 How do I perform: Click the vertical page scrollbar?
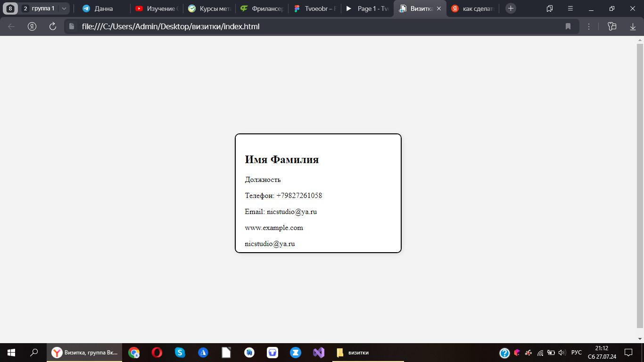tap(640, 186)
